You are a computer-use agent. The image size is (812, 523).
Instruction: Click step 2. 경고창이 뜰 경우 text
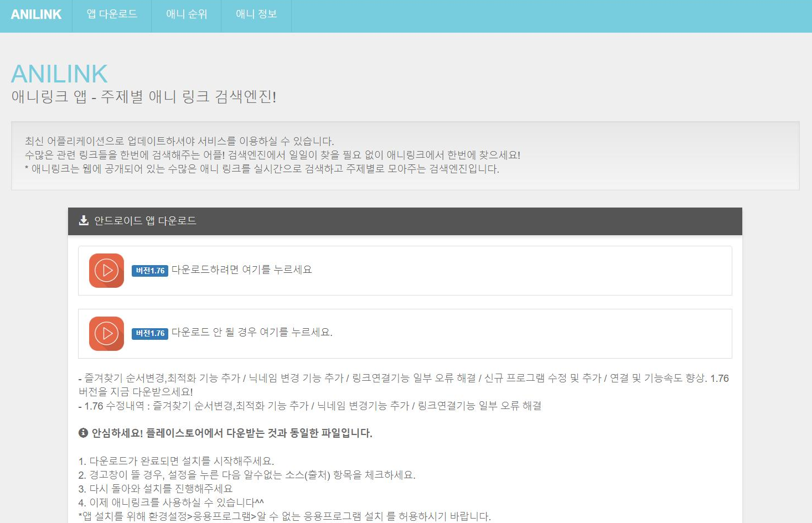pos(247,475)
